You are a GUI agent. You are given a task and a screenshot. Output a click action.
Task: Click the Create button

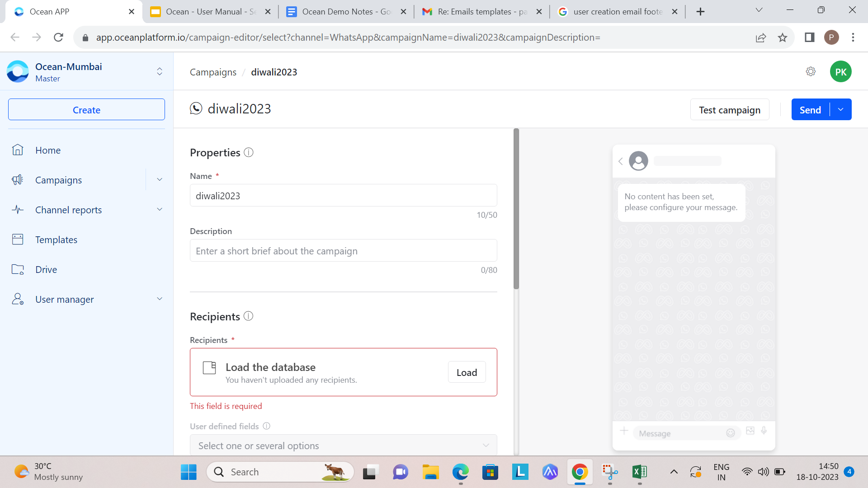[86, 109]
